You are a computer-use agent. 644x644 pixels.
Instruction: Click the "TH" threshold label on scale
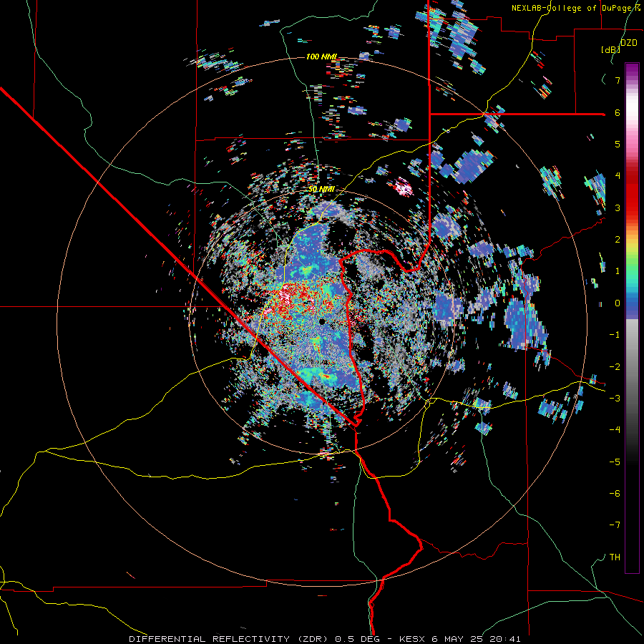click(615, 557)
